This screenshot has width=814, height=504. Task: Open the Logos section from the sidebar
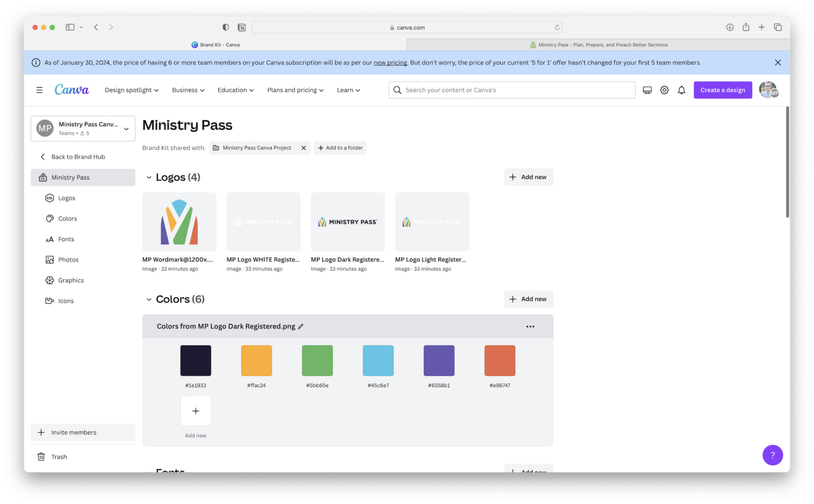(66, 198)
